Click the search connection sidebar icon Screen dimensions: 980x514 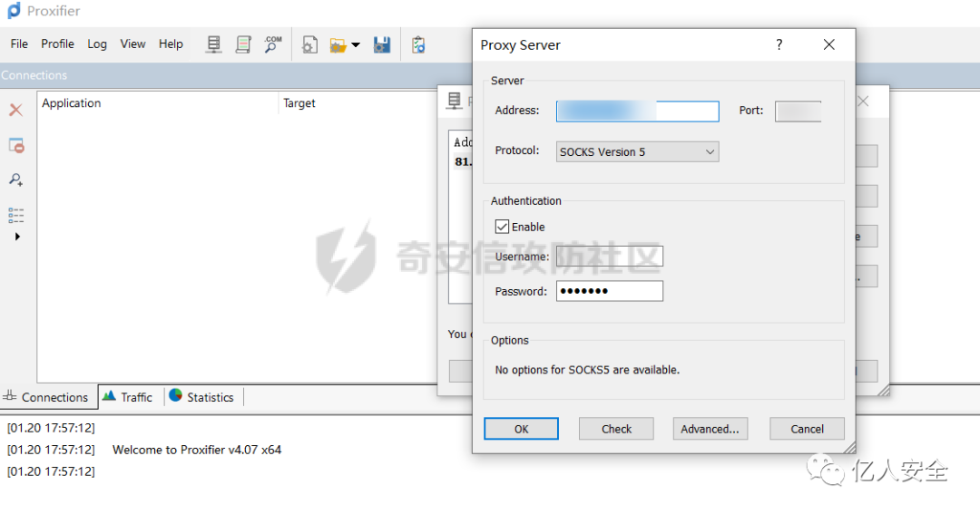click(x=16, y=179)
